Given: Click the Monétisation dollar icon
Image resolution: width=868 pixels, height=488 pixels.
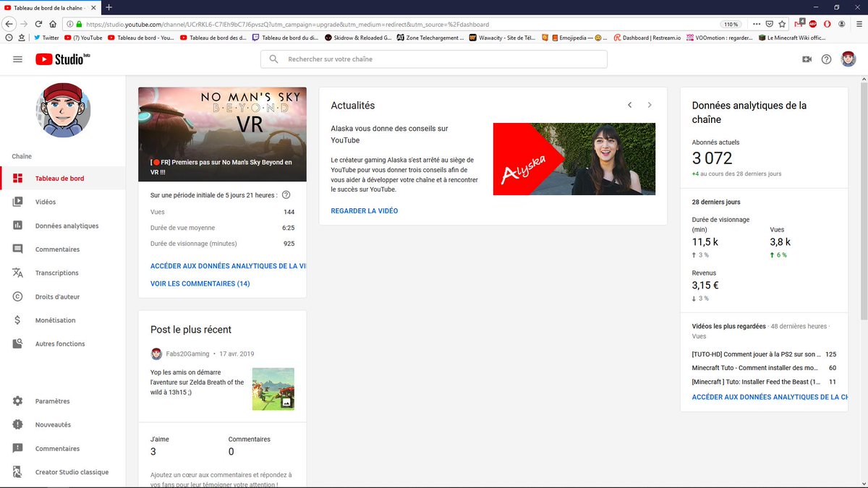Looking at the screenshot, I should click(18, 320).
